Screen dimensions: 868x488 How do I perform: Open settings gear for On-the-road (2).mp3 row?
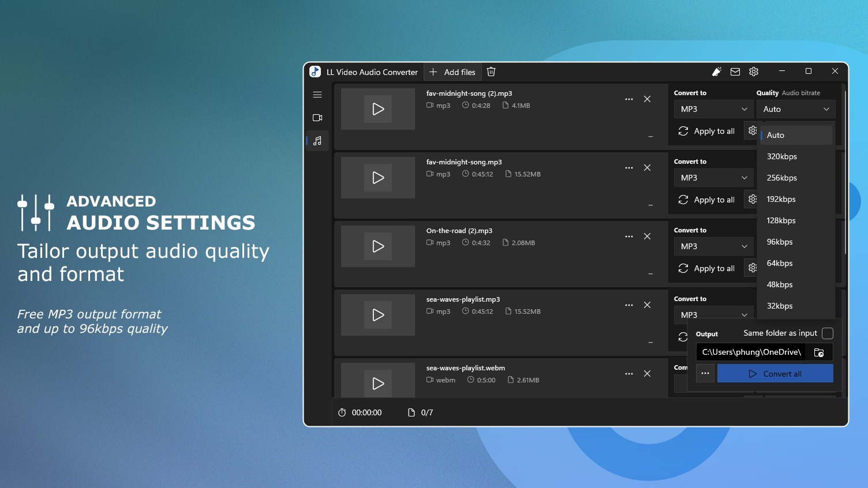[751, 268]
